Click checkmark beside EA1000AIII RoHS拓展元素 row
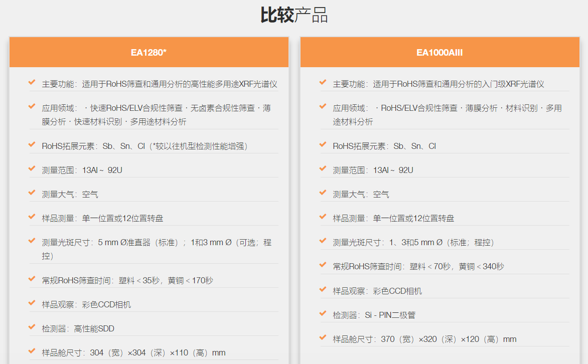This screenshot has height=364, width=588. (x=323, y=144)
